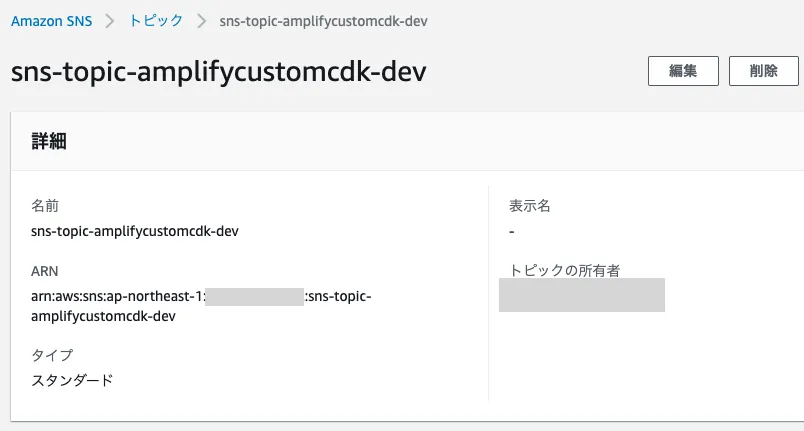
Task: Open the Amazon SNS breadcrumb link
Action: pos(51,21)
